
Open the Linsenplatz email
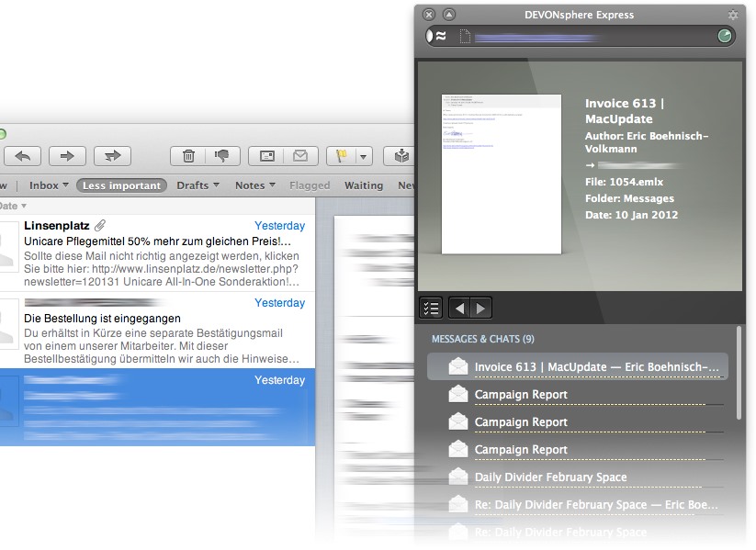(x=157, y=253)
